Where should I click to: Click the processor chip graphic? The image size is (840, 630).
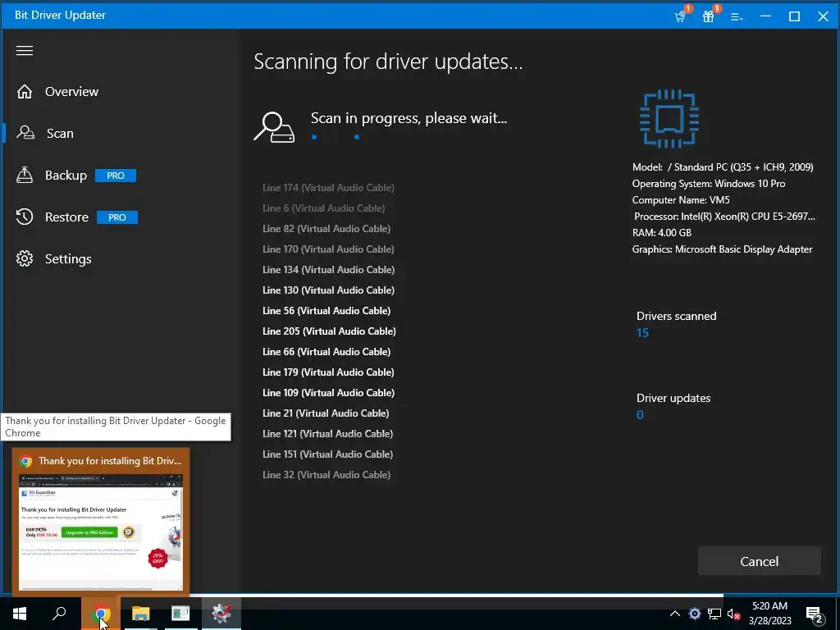tap(669, 119)
